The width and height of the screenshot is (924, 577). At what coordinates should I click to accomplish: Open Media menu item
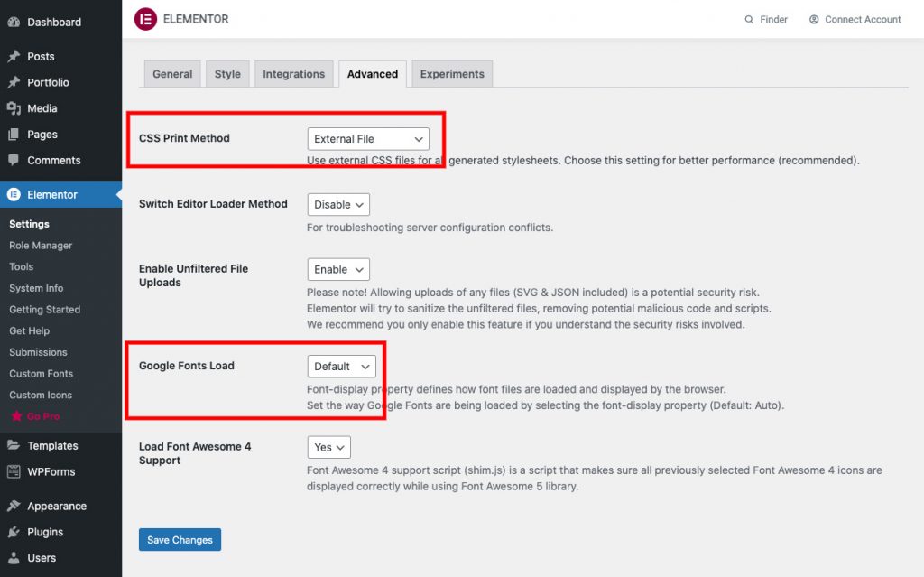click(60, 108)
